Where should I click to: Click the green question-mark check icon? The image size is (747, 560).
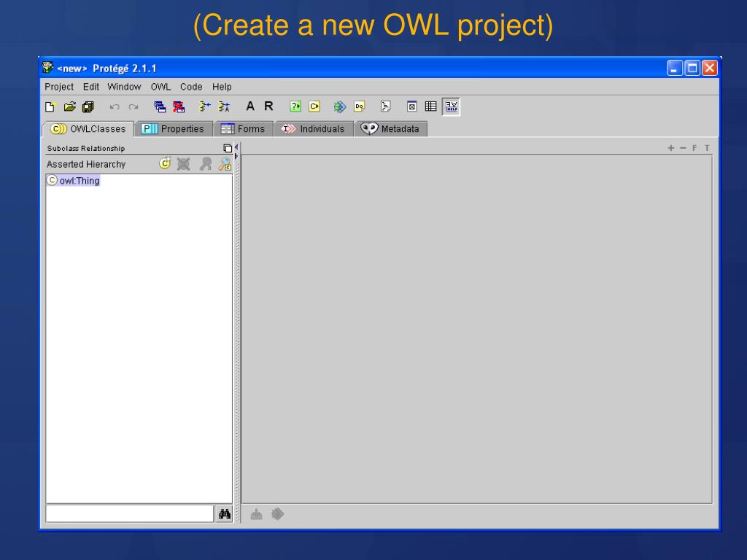click(295, 106)
